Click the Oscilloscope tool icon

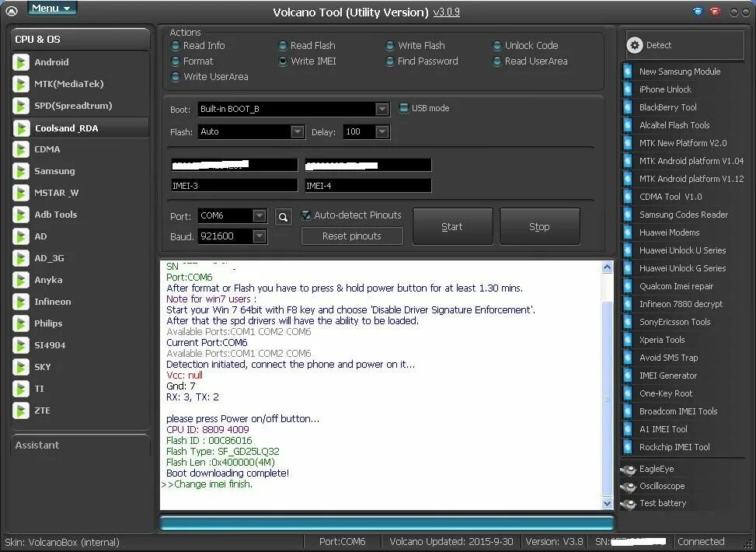coord(629,487)
